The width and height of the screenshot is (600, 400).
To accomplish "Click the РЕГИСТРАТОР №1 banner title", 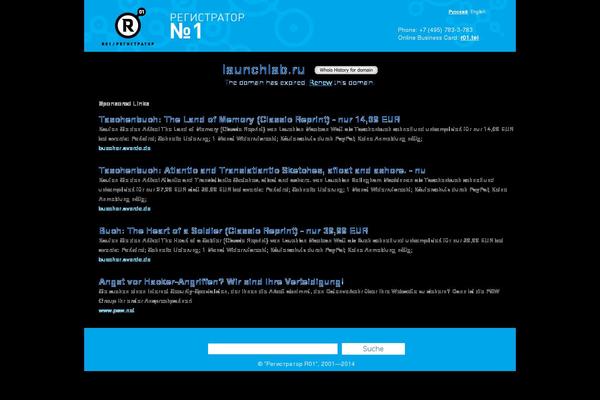I will coord(207,26).
